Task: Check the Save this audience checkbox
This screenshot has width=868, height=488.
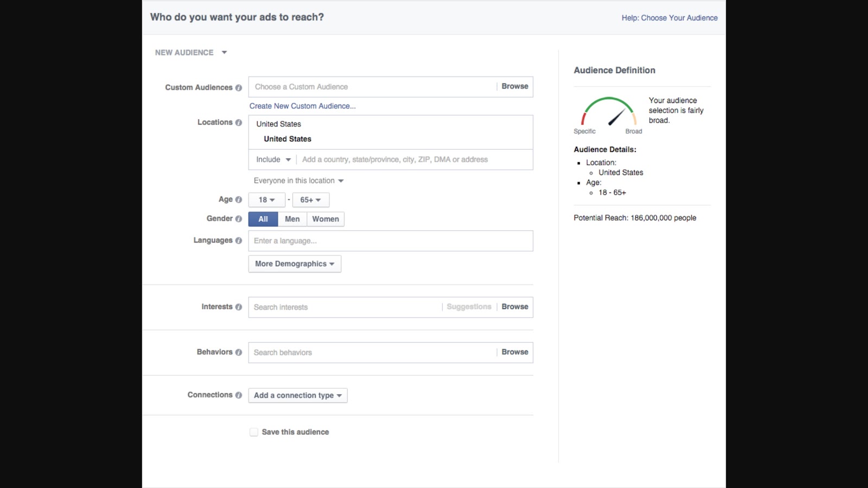Action: click(x=254, y=432)
